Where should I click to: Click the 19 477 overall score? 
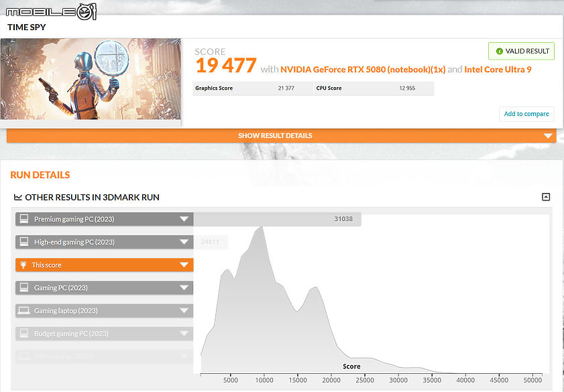(226, 66)
